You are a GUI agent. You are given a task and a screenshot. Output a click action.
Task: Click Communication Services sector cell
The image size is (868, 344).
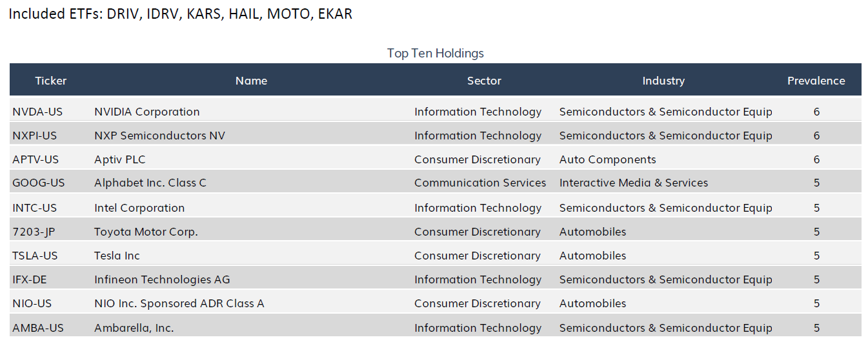point(480,183)
